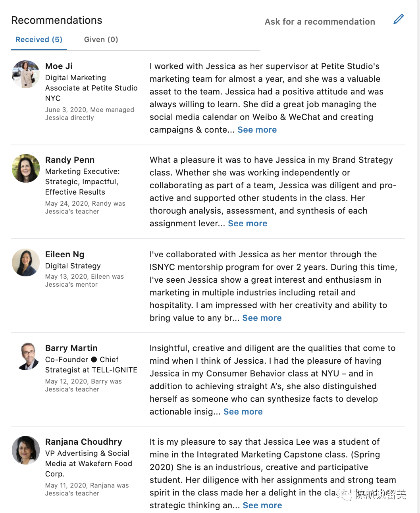Expand Moe Ji's recommendation with See more
The height and width of the screenshot is (513, 420).
257,130
